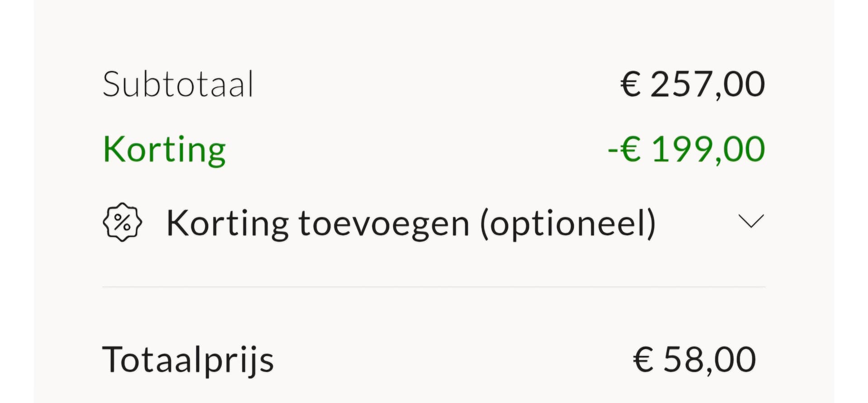Click the Totaalprijs label
Screen dimensions: 868x403
pyautogui.click(x=188, y=360)
